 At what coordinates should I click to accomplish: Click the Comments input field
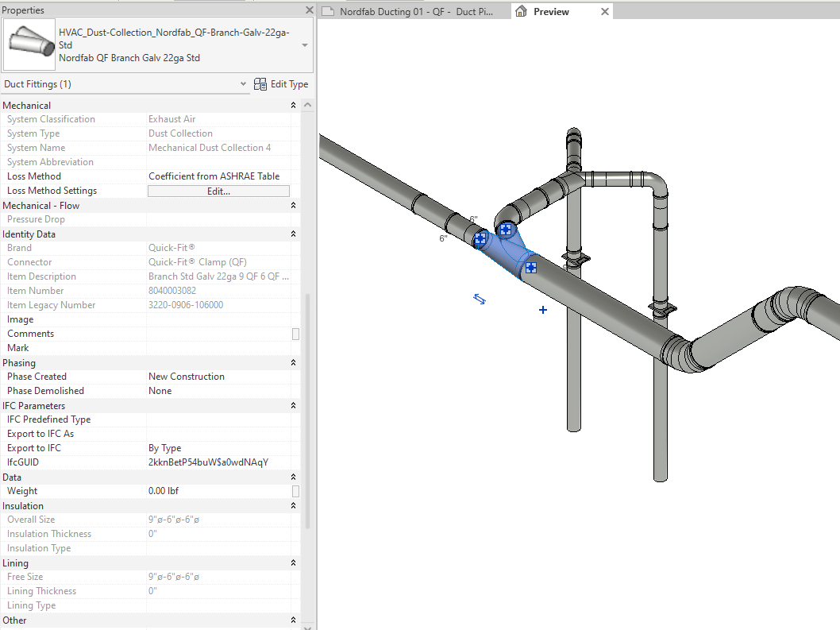(214, 333)
